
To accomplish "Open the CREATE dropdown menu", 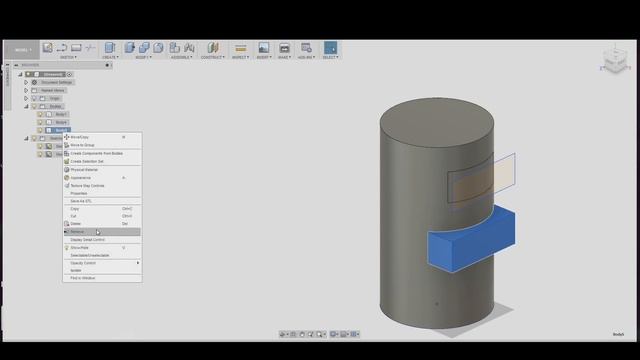I will click(110, 57).
